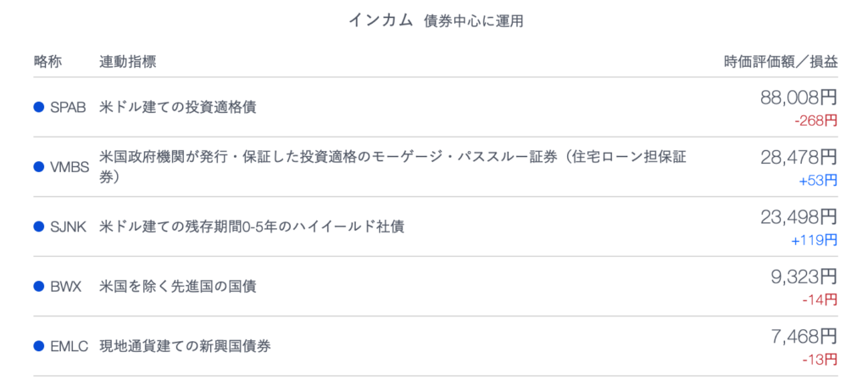
Task: Select the VMBS ticker label
Action: tap(70, 167)
